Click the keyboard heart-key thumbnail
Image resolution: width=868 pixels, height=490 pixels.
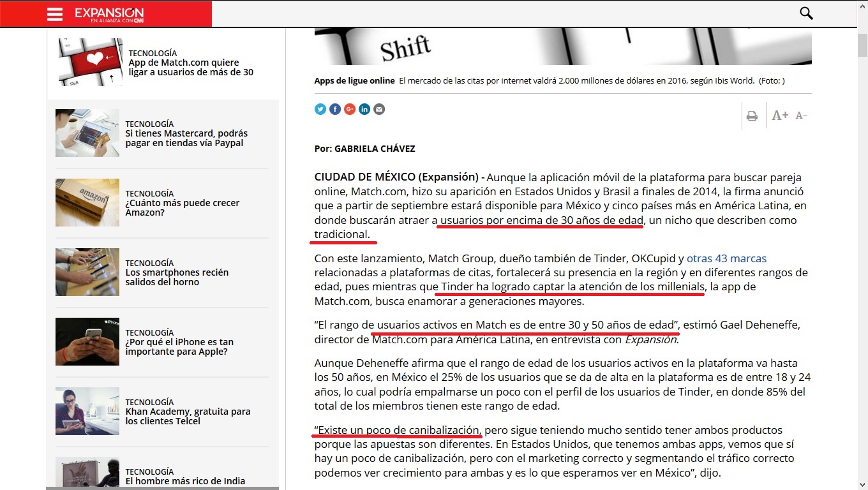(x=91, y=62)
